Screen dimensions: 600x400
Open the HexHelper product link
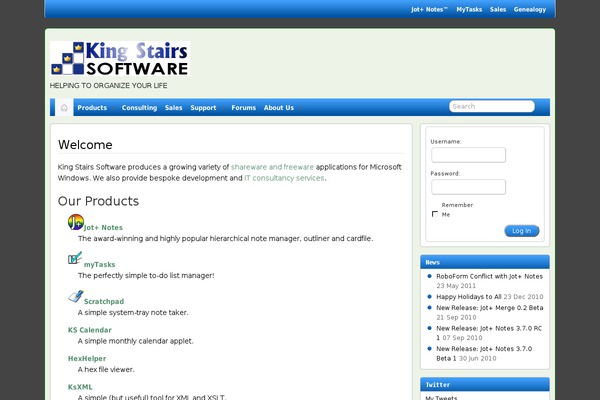pyautogui.click(x=87, y=359)
